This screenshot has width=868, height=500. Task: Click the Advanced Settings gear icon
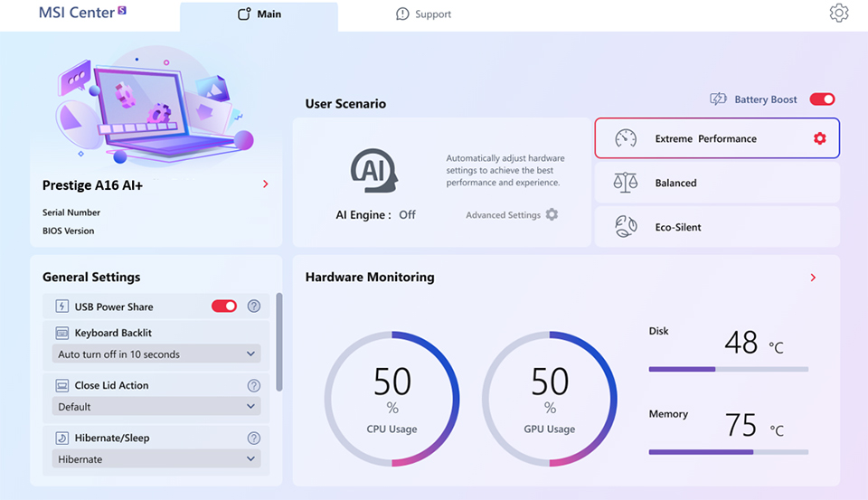pyautogui.click(x=552, y=215)
